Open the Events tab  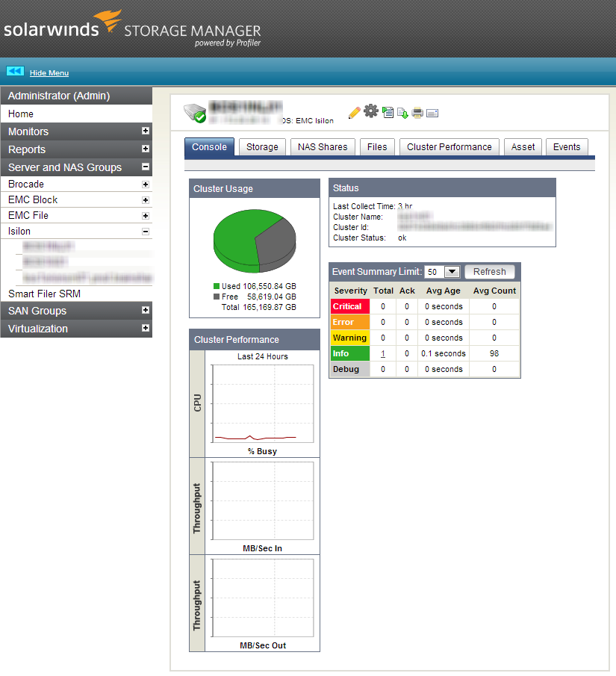(567, 147)
